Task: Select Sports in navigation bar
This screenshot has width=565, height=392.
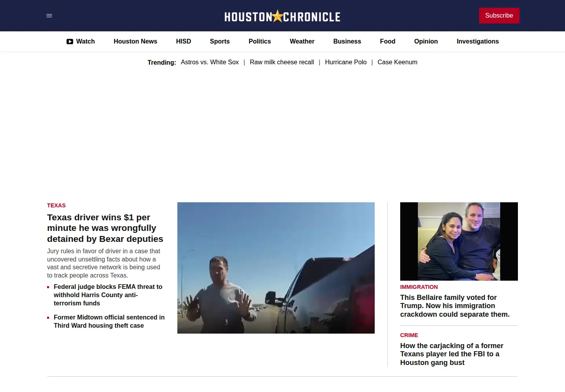Action: click(220, 42)
